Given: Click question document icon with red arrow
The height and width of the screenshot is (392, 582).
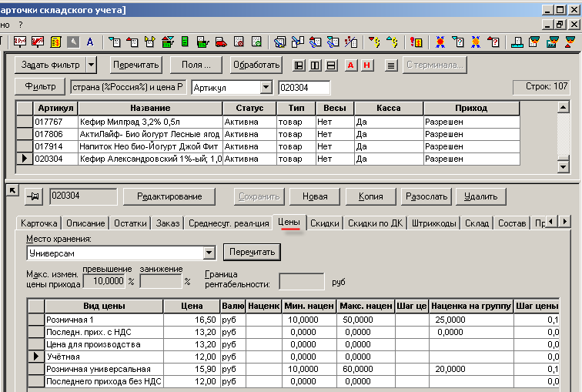Looking at the screenshot, I should [x=493, y=42].
